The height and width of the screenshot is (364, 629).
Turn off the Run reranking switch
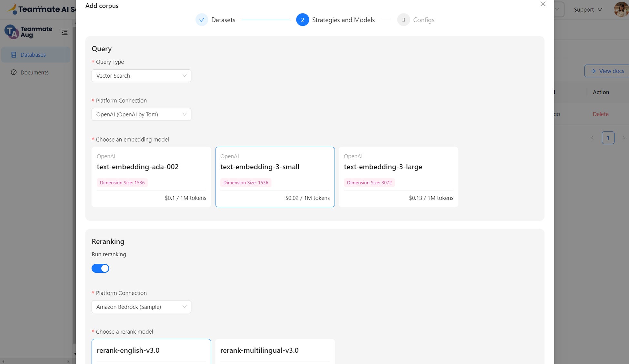100,268
